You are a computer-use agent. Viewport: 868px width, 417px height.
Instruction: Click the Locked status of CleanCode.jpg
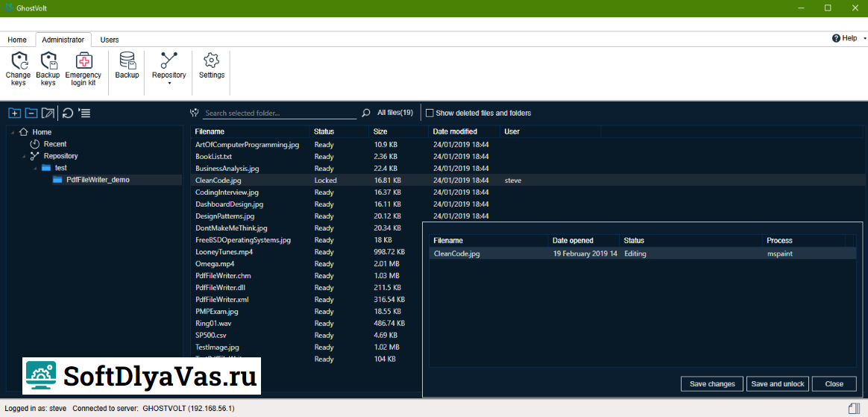(325, 180)
